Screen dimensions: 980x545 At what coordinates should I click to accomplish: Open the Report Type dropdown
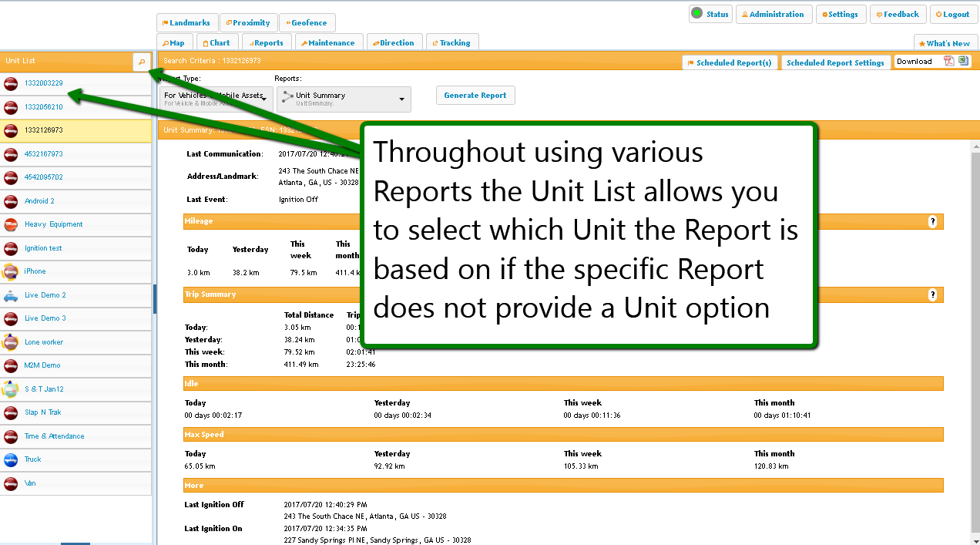(x=264, y=99)
